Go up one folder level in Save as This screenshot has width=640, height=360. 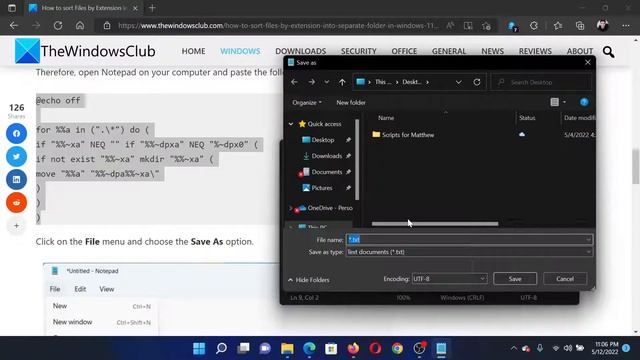[342, 82]
